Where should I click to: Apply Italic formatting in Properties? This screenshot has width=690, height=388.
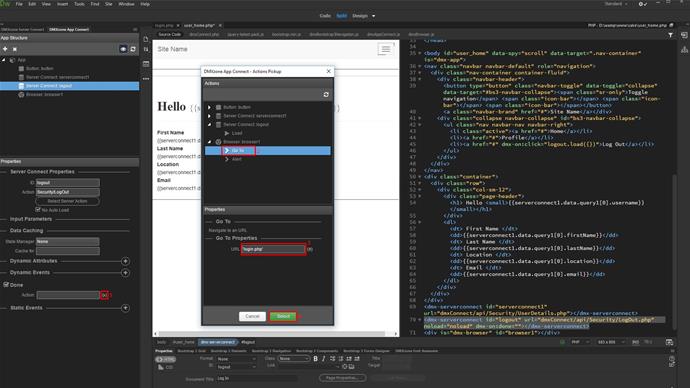(x=324, y=359)
